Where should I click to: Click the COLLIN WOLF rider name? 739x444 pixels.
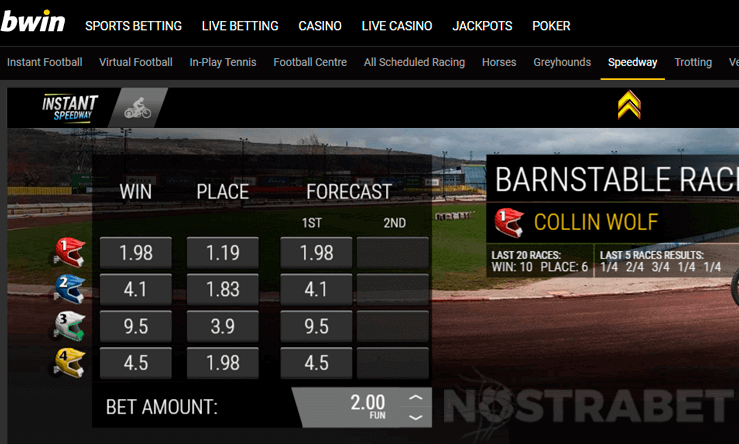point(596,222)
